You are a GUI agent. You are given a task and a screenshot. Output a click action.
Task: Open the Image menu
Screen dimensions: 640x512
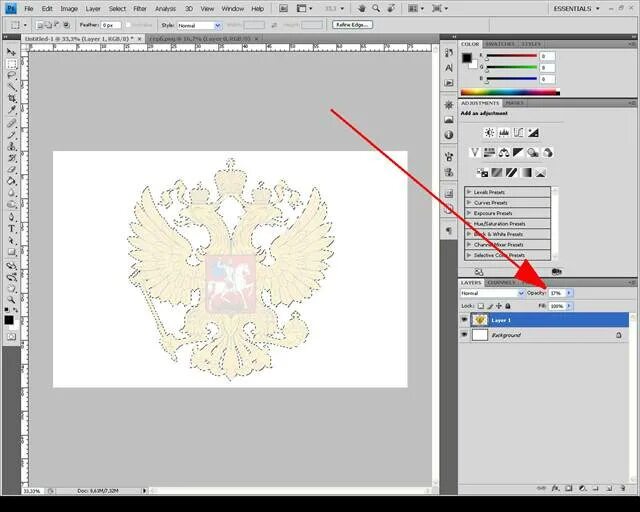(x=69, y=9)
